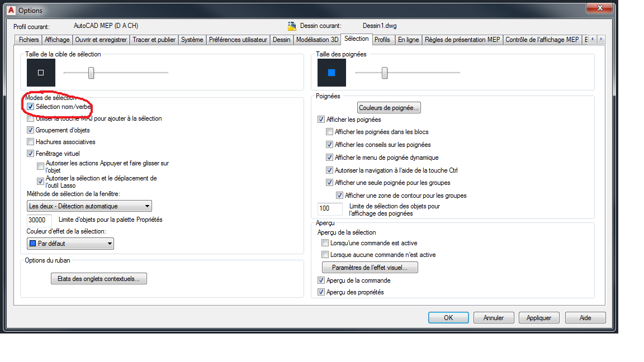
Task: Click the right arrow to scroll hidden tabs
Action: pos(601,39)
